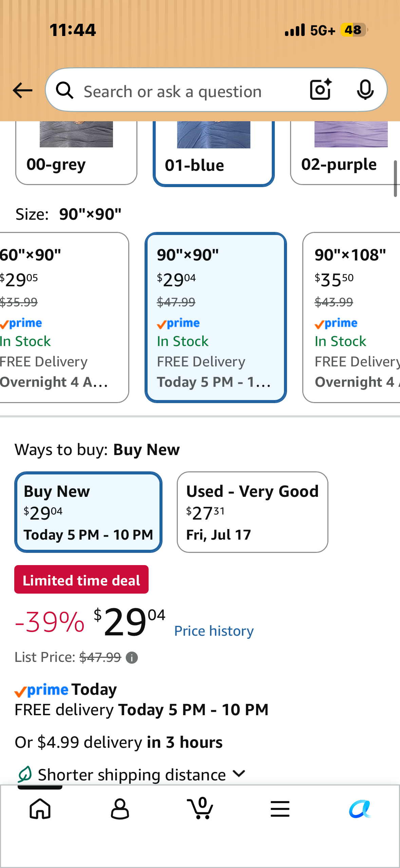Select Used - Very Good buying option
Screen dimensions: 400x868
(252, 512)
